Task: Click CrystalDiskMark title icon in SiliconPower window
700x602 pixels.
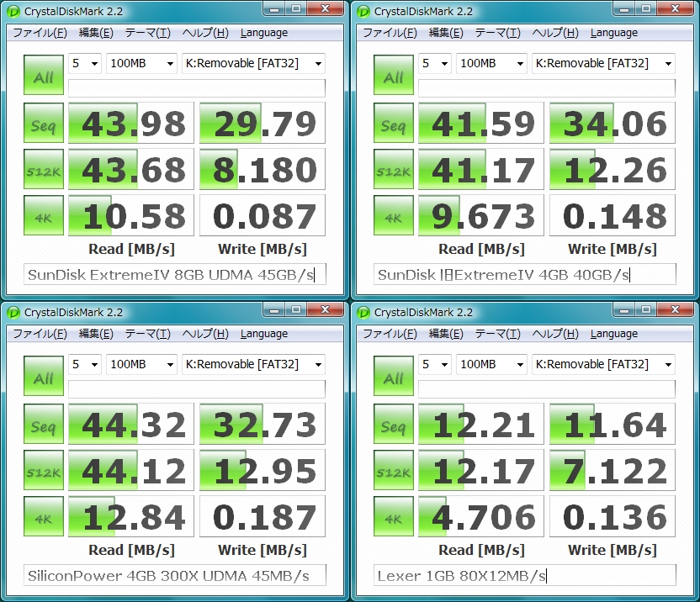Action: [13, 313]
